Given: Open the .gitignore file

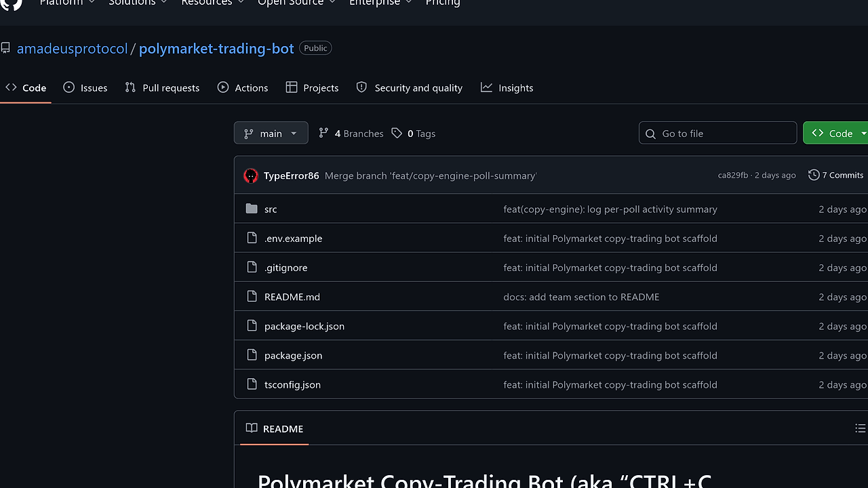Looking at the screenshot, I should tap(285, 267).
